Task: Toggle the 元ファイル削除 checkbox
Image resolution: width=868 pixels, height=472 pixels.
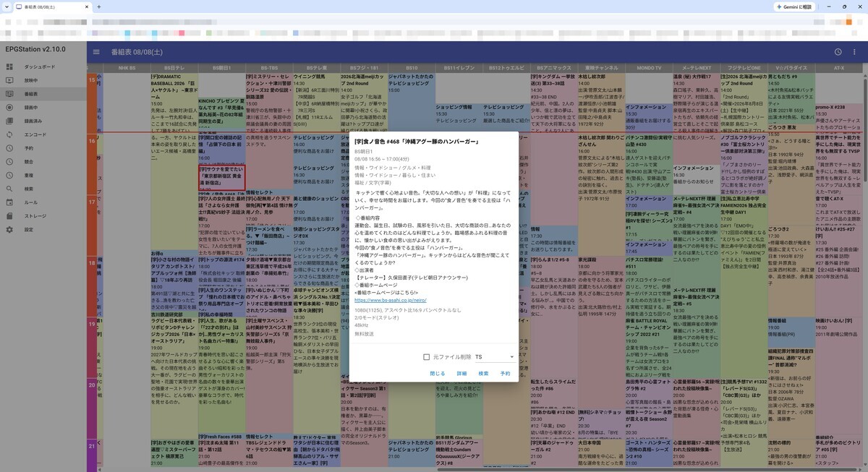Action: pyautogui.click(x=426, y=357)
